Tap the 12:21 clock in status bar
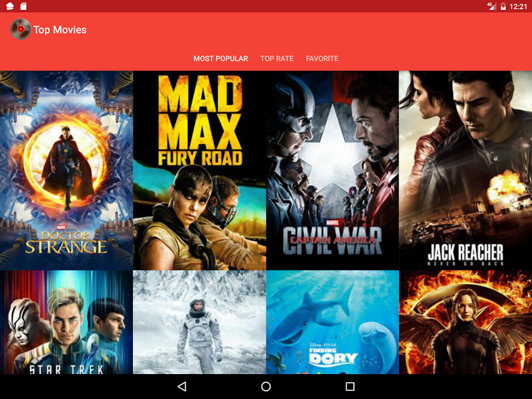Screen dimensions: 532x399 tap(518, 6)
